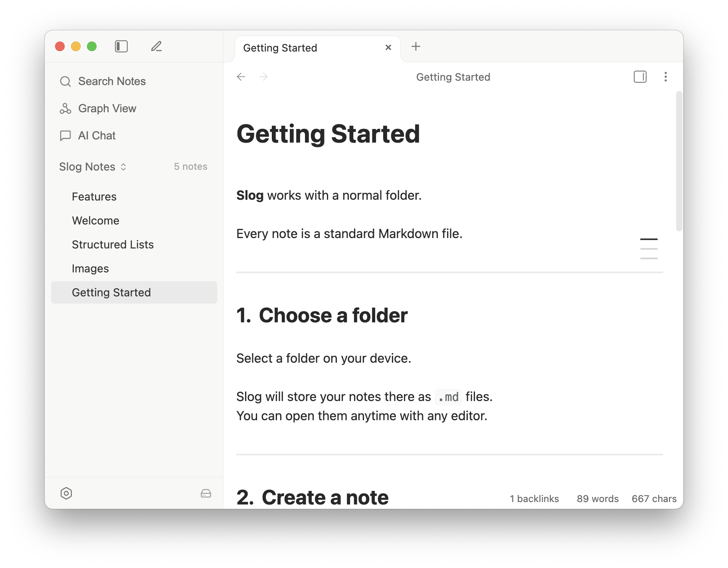
Task: Open the Structured Lists note
Action: (113, 244)
